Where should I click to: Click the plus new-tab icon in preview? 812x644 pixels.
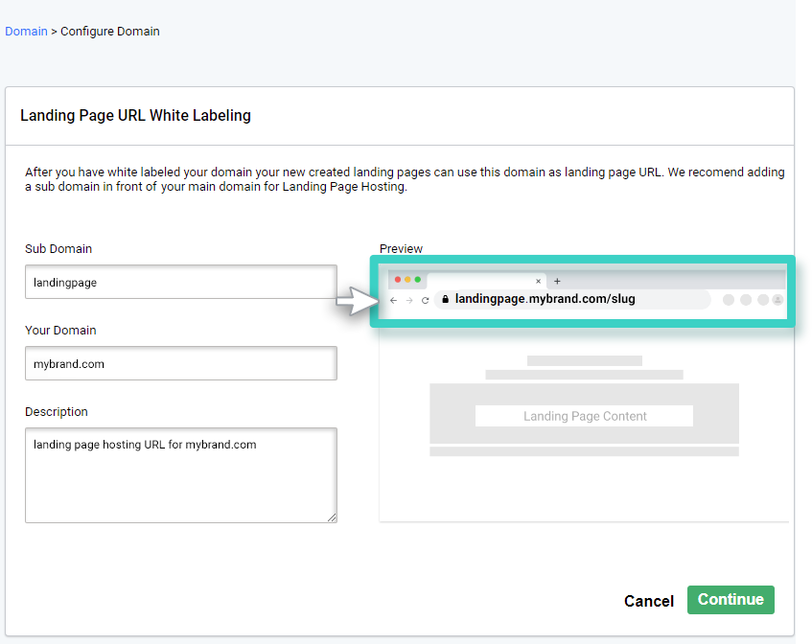[557, 281]
